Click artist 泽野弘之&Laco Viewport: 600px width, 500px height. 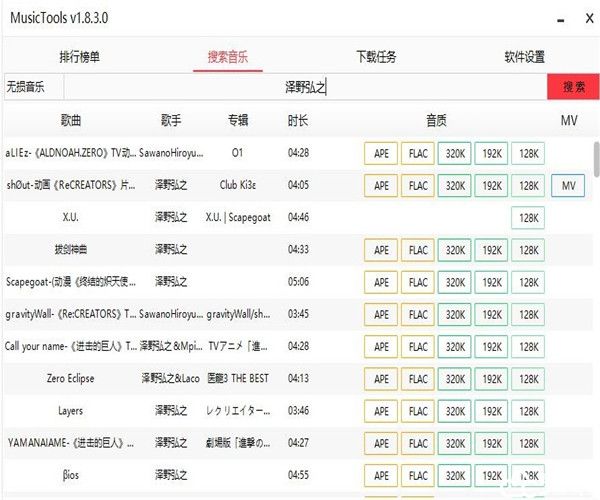[x=171, y=378]
